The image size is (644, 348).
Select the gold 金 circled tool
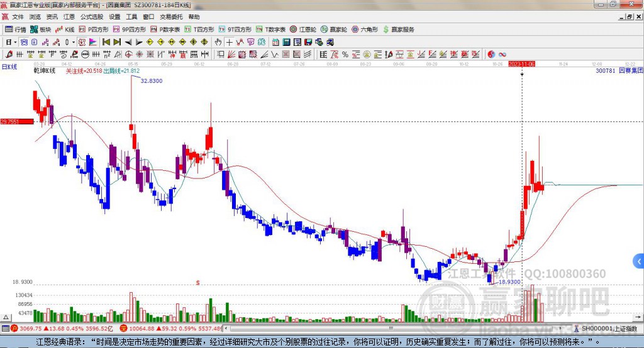click(367, 54)
